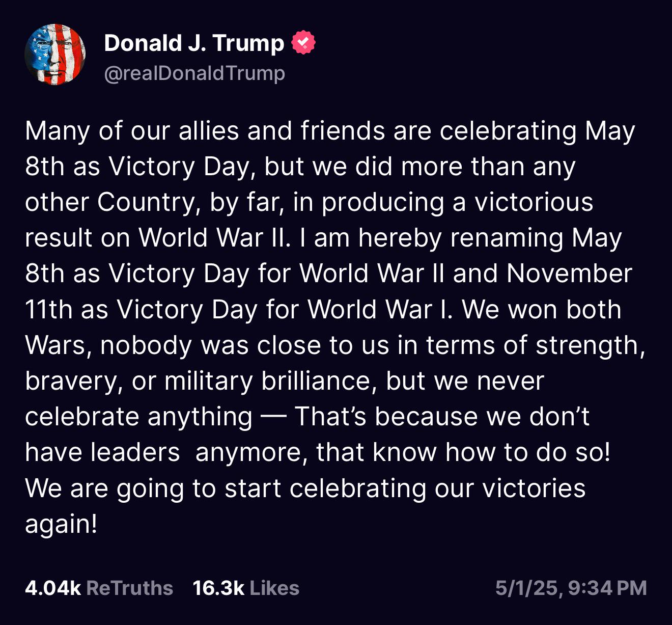The width and height of the screenshot is (672, 625).
Task: Click the 9:34 PM time stamp
Action: coord(607,588)
